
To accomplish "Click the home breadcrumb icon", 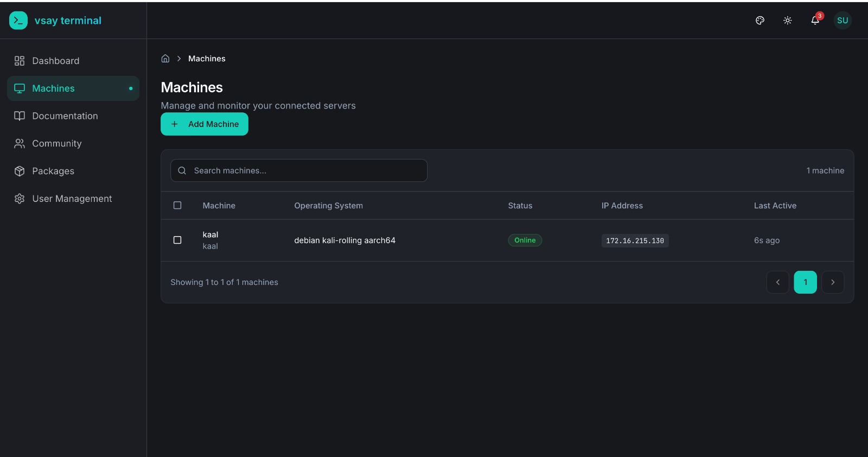I will pyautogui.click(x=165, y=59).
